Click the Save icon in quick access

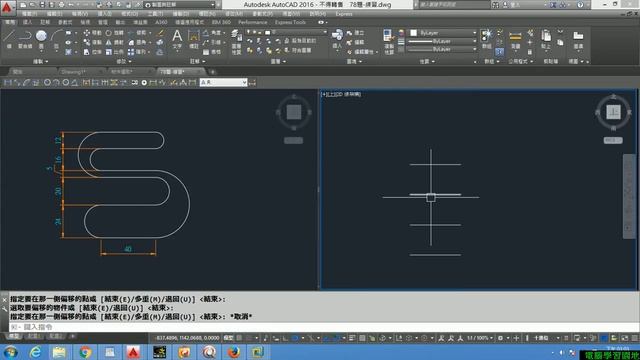[42, 5]
